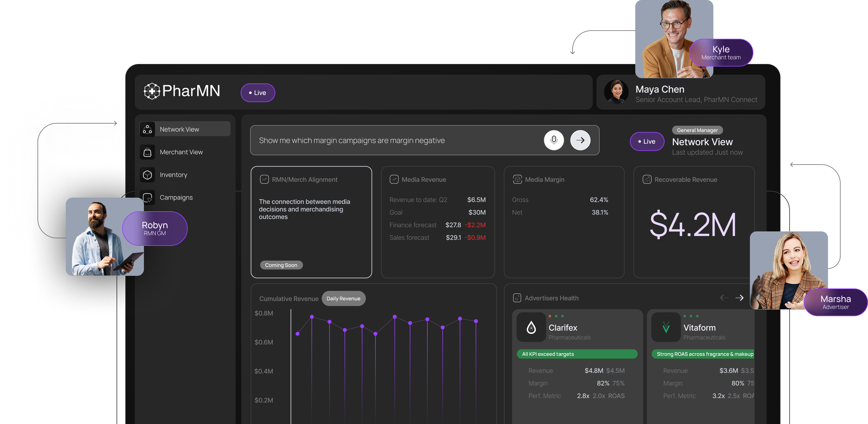Switch chart to Daily Revenue

tap(343, 299)
